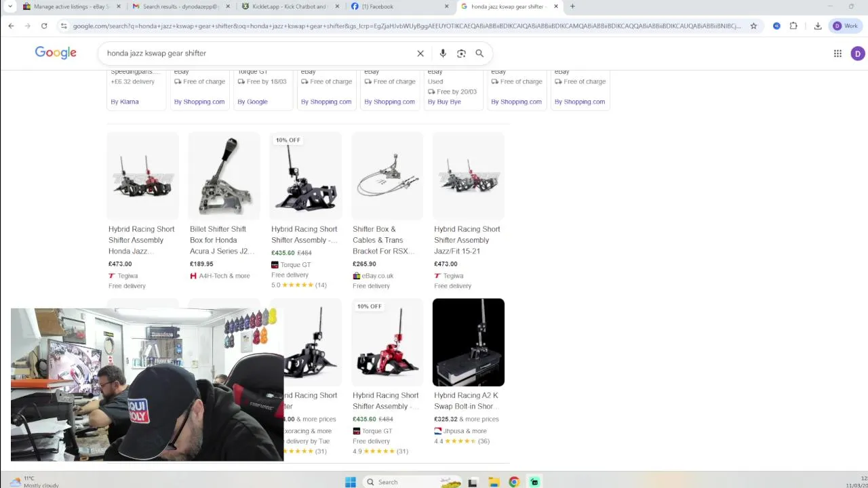This screenshot has height=488, width=868.
Task: Open the browser extensions puzzle icon
Action: pyautogui.click(x=793, y=26)
